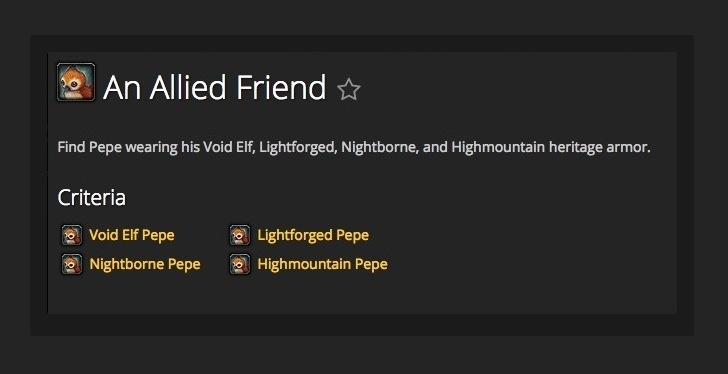728x374 pixels.
Task: Click the icon beside Void Elf Pepe
Action: click(x=72, y=235)
